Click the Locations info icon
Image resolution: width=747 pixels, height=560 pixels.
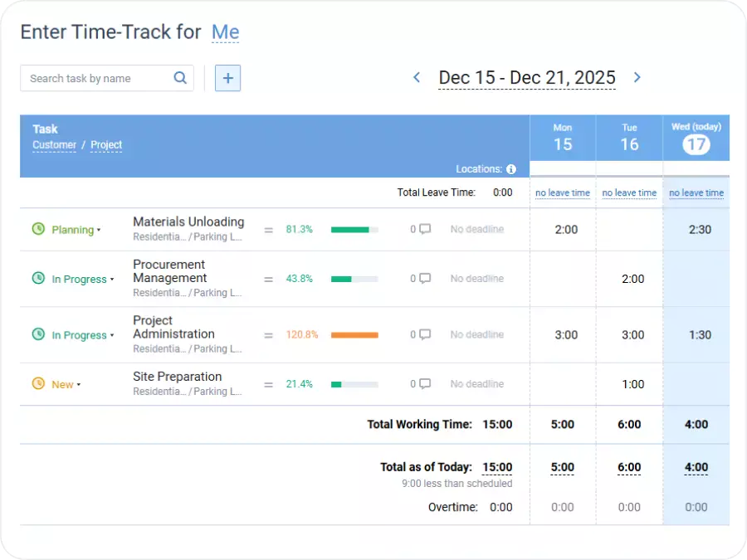512,168
